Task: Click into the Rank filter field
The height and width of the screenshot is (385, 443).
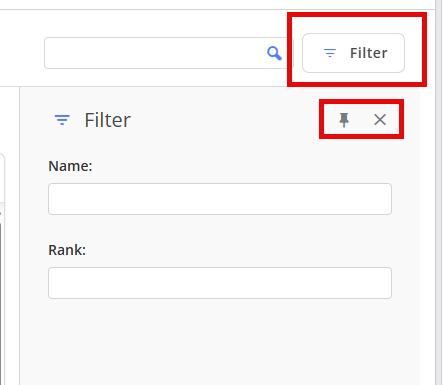Action: tap(220, 283)
